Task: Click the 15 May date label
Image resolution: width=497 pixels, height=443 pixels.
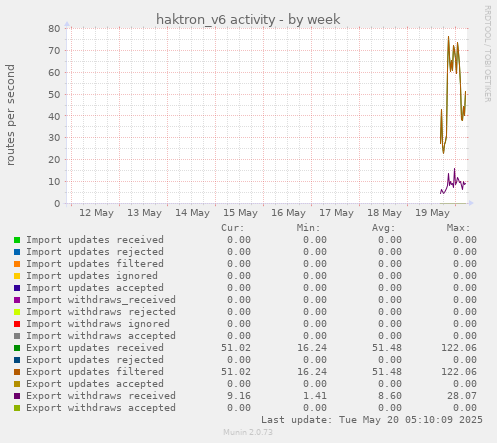Action: coord(240,213)
